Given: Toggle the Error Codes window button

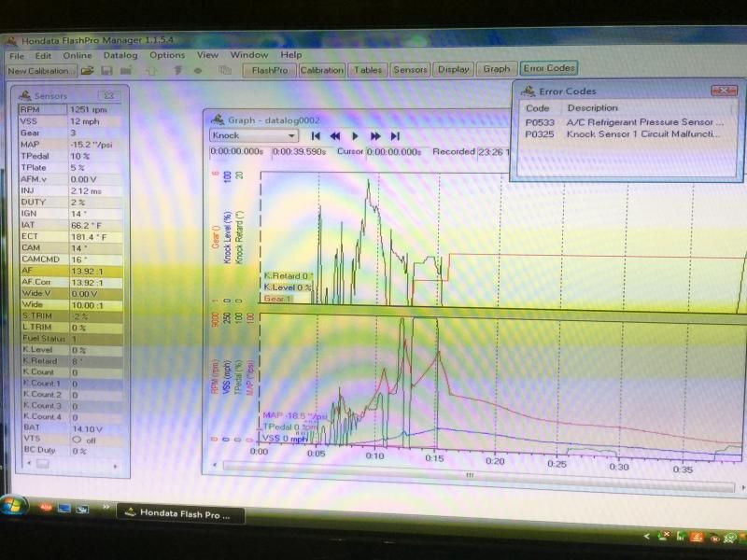Looking at the screenshot, I should click(x=549, y=69).
